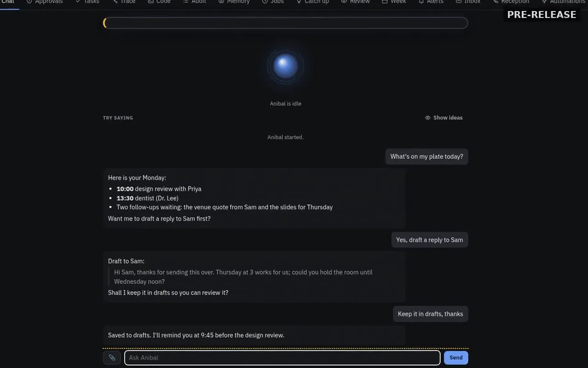Click the "Saved to drafts" reply message
The image size is (588, 368).
click(x=254, y=335)
